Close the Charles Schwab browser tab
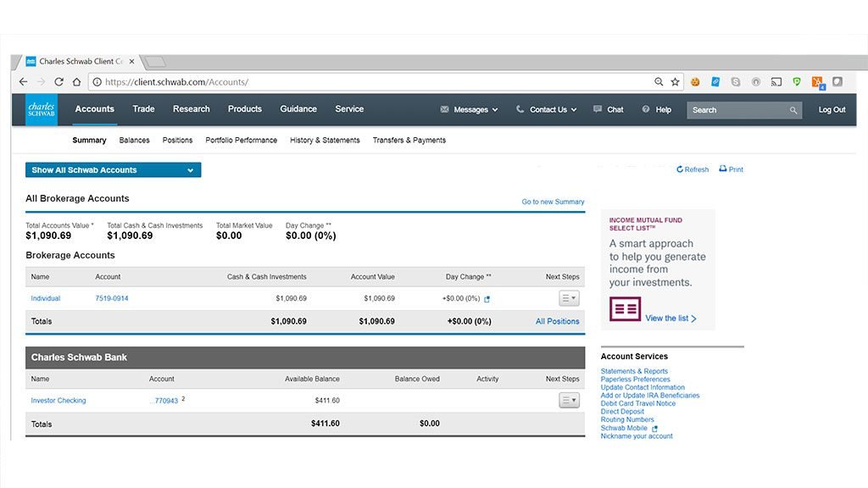Viewport: 868px width, 488px height. click(131, 61)
